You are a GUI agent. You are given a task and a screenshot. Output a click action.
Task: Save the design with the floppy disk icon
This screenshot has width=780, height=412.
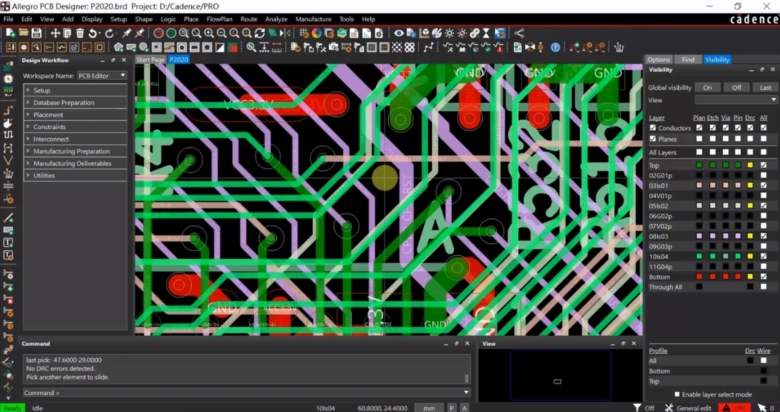click(36, 33)
